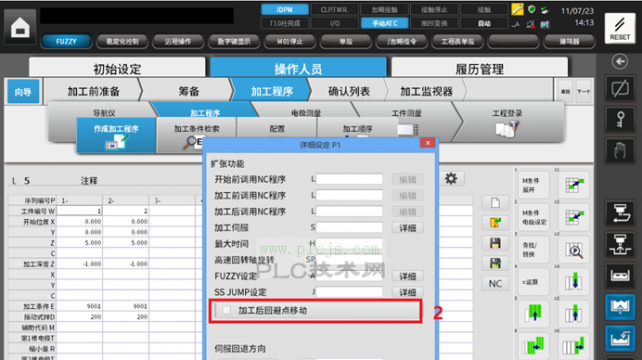Click the NC button icon
Screen dimensions: 642x360
click(495, 283)
